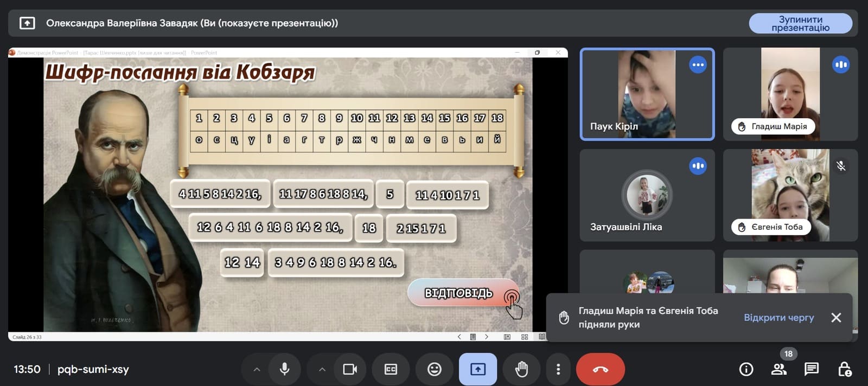The height and width of the screenshot is (386, 868).
Task: Go to previous slide with the left arrow
Action: 459,337
